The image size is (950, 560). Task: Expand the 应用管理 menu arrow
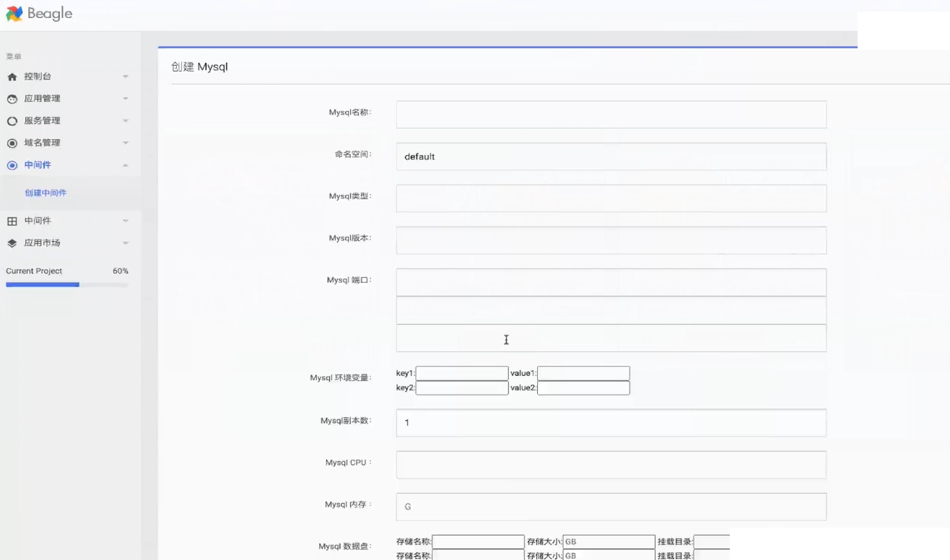coord(125,99)
